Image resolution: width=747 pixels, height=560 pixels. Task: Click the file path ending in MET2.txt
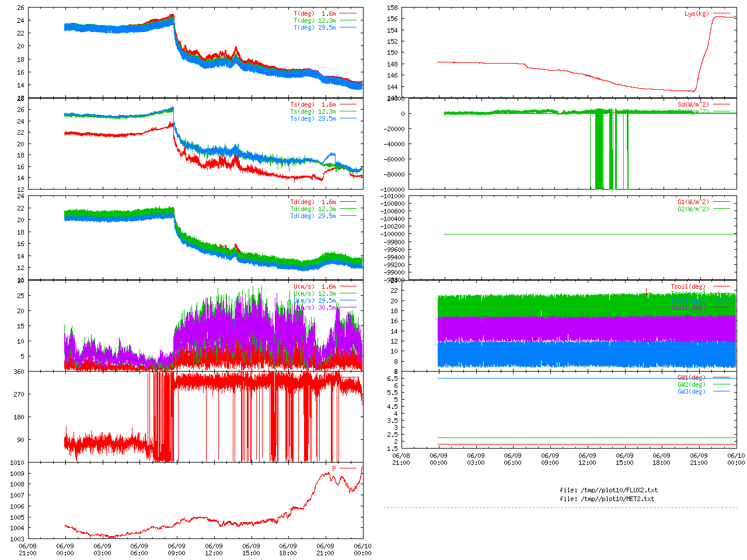(607, 499)
